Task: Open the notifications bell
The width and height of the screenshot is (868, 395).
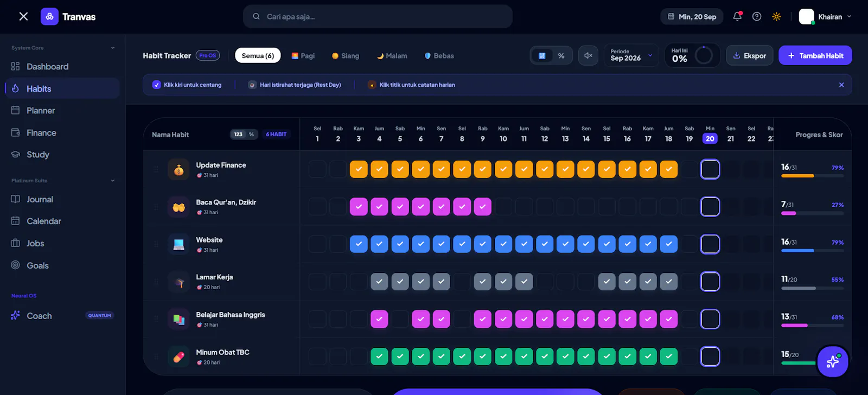Action: pos(737,17)
